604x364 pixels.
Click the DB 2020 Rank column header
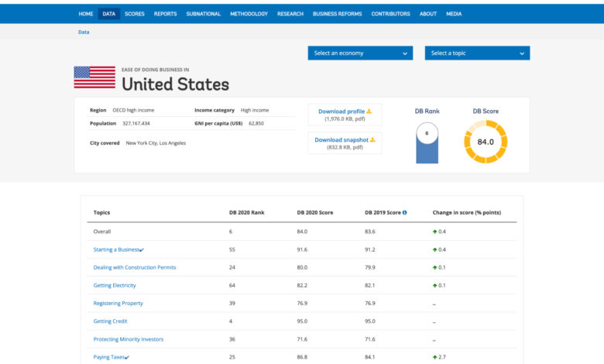(246, 213)
